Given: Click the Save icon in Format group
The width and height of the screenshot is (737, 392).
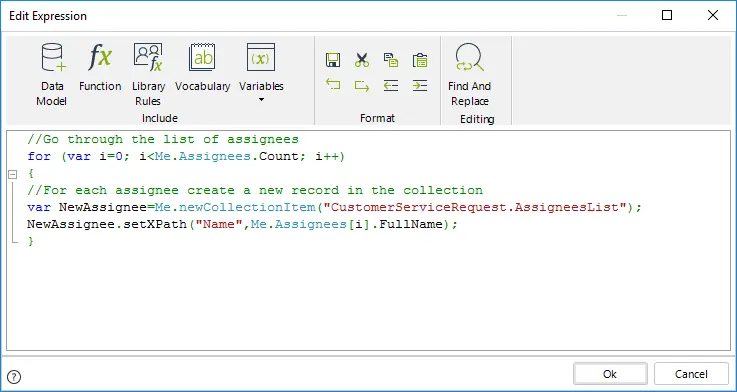Looking at the screenshot, I should (x=333, y=60).
